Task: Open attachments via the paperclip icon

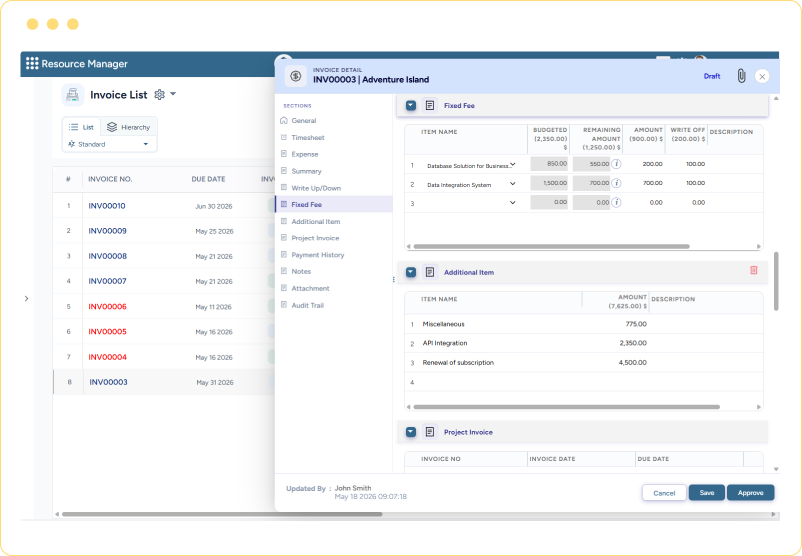Action: tap(741, 76)
